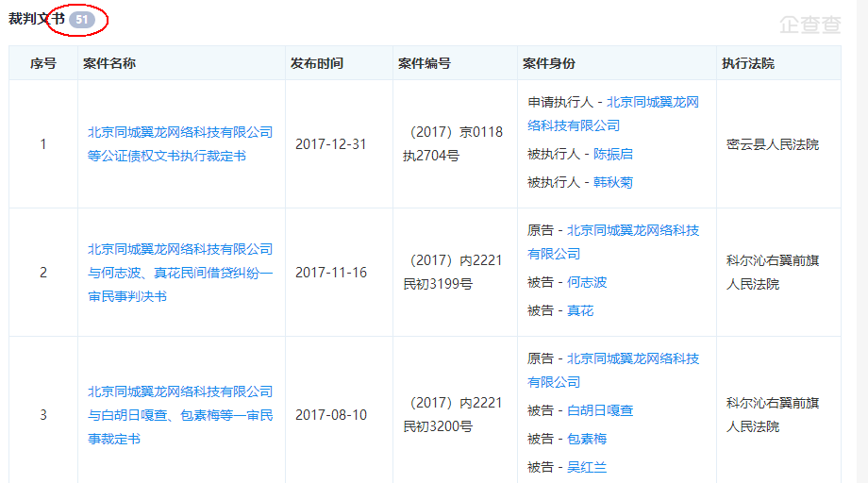Viewport: 868px width, 483px height.
Task: Select case number （2017）内2221民初3199号
Action: (x=453, y=273)
